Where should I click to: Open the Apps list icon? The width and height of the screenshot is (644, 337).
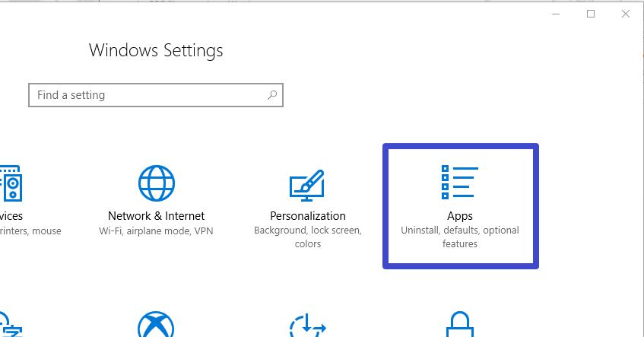pyautogui.click(x=460, y=183)
